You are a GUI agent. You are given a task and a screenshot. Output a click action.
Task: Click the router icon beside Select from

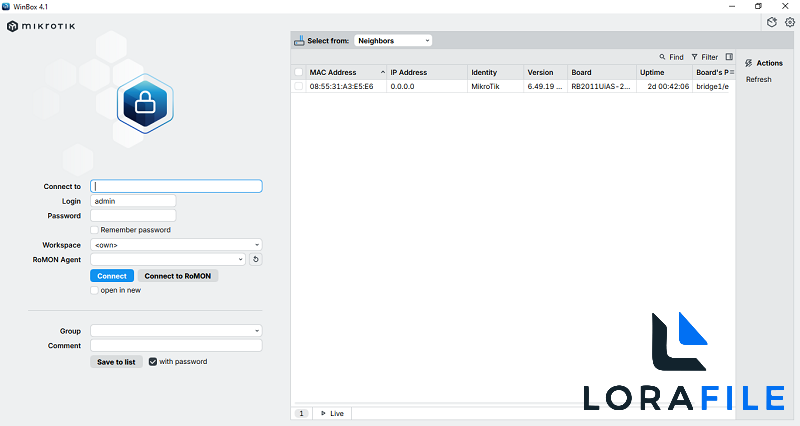[299, 41]
